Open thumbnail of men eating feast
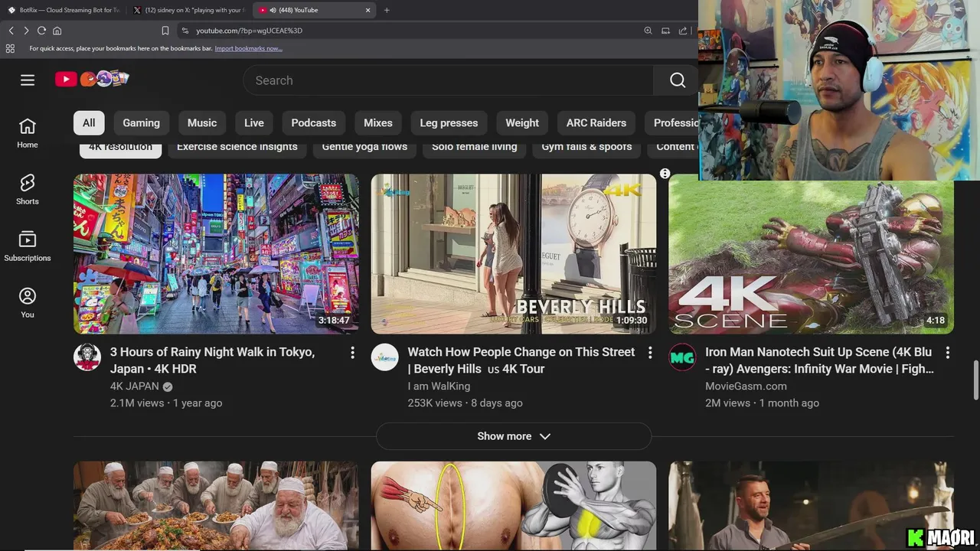 [x=216, y=505]
